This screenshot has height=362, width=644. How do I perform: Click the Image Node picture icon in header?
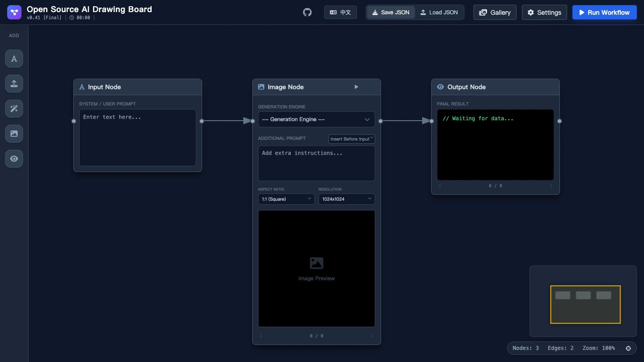click(261, 87)
